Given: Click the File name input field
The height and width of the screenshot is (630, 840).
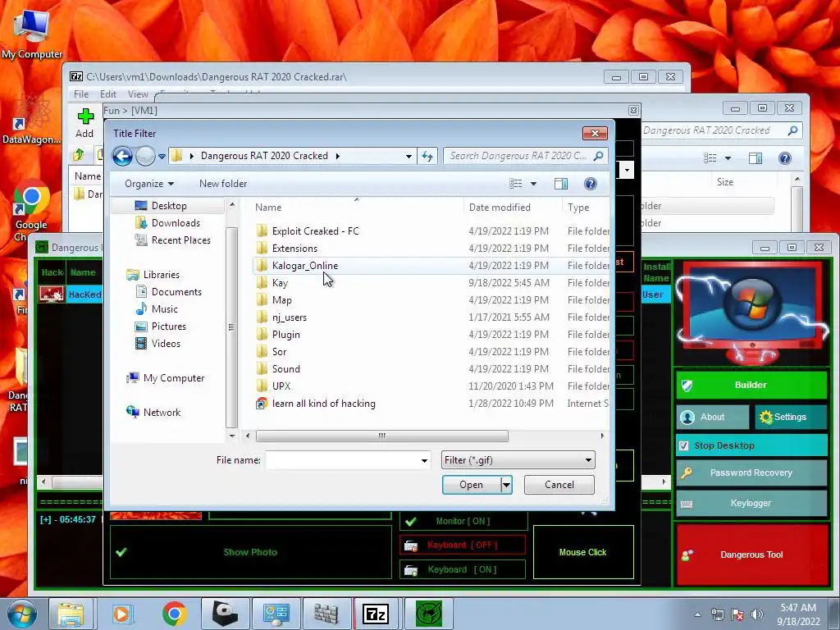Looking at the screenshot, I should click(343, 460).
